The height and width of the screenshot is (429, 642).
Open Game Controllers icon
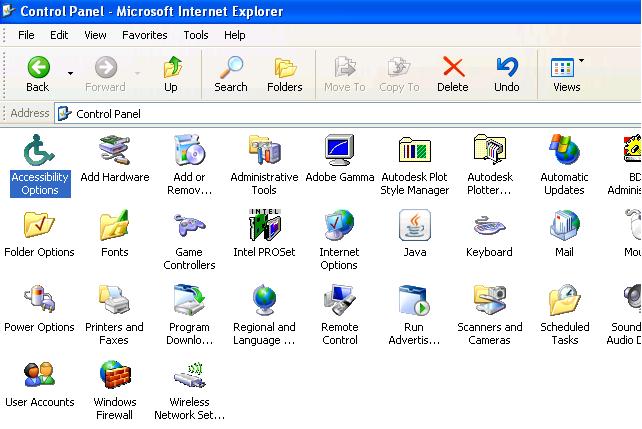point(189,225)
